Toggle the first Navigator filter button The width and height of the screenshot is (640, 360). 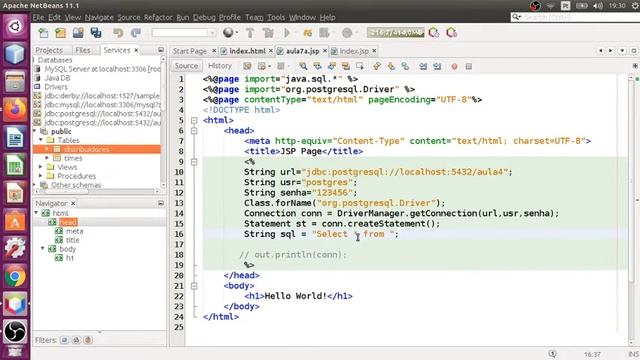[x=64, y=340]
